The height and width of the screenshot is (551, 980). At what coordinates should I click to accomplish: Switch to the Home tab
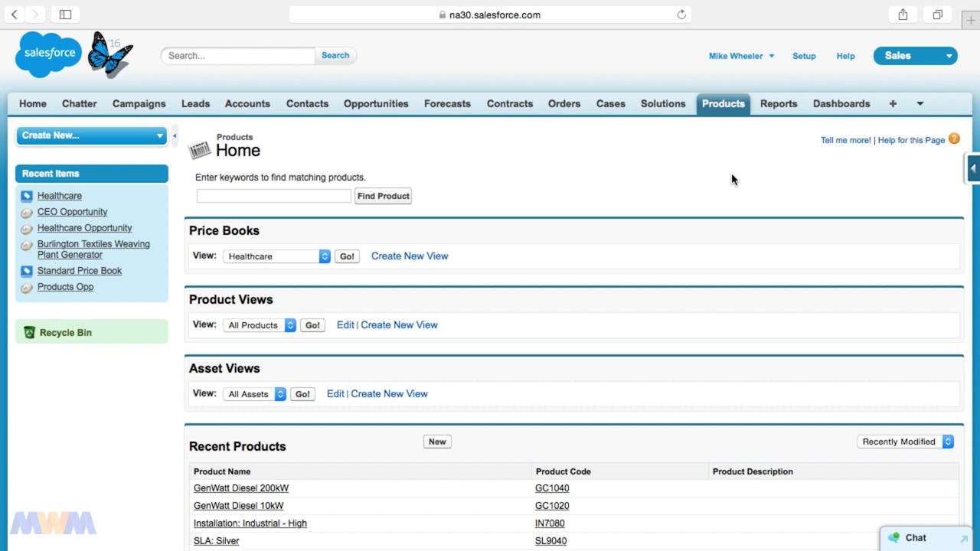(x=33, y=103)
